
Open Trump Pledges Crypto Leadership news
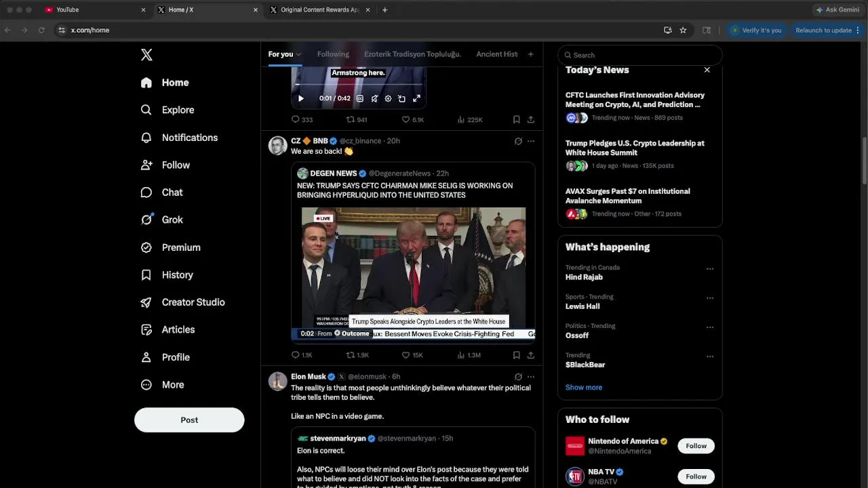pos(639,155)
